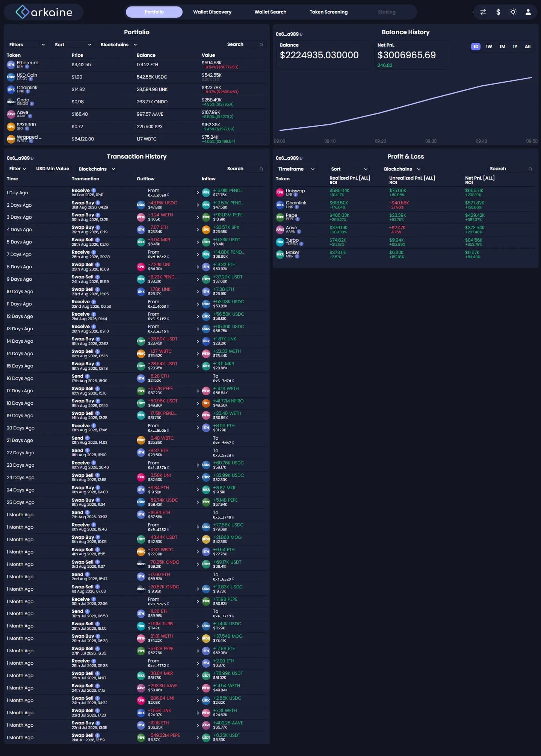
Task: Click the Wrapped WBTC token icon in Portfolio
Action: click(11, 139)
